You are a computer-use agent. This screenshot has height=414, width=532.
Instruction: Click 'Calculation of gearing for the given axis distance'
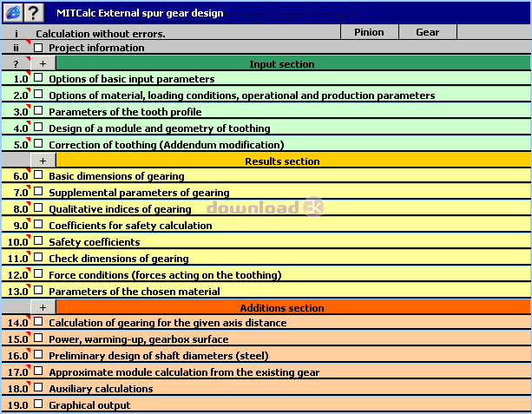click(x=167, y=323)
